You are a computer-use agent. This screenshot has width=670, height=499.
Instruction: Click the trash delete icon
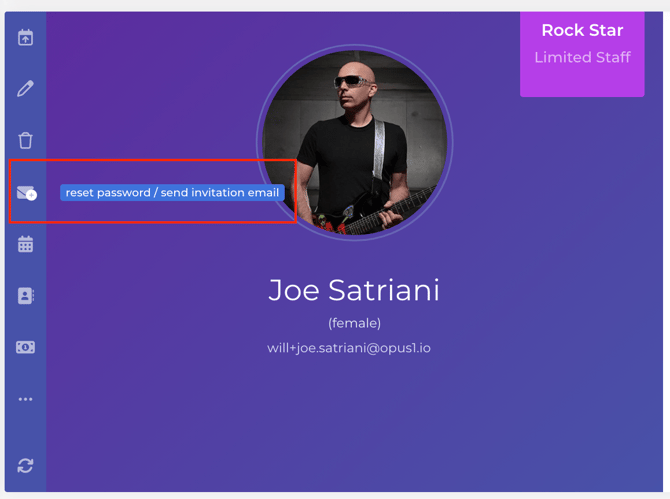click(x=25, y=140)
